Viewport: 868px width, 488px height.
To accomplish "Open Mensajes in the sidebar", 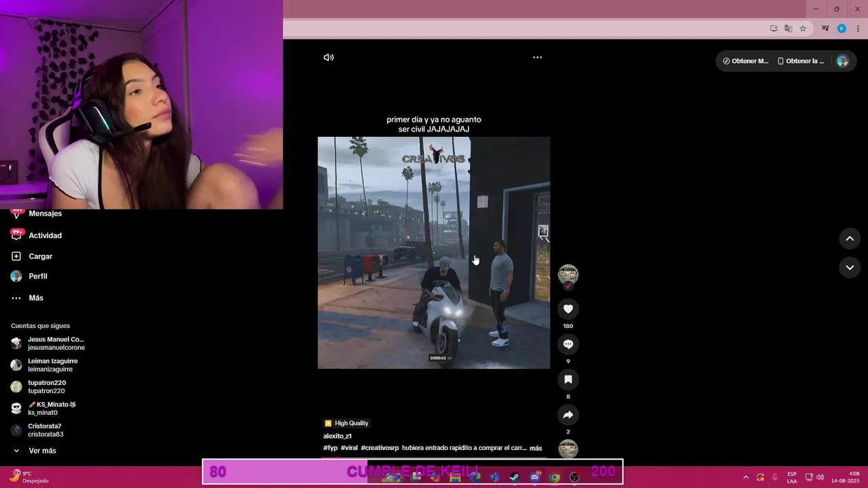I will tap(45, 213).
